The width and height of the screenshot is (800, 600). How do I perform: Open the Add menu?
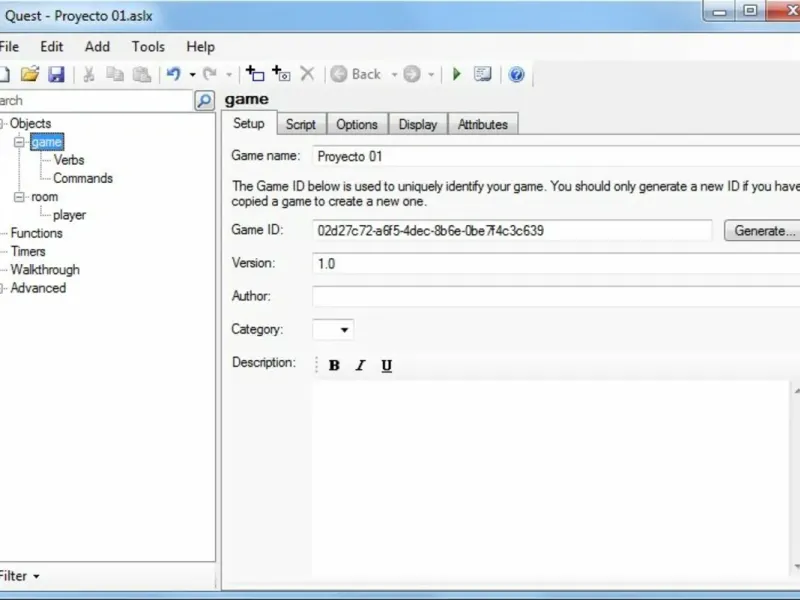97,47
